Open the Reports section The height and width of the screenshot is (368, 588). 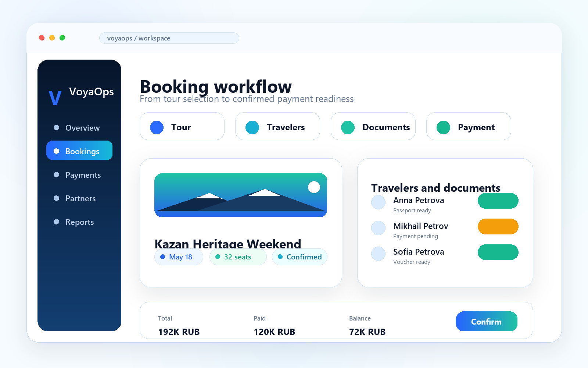click(79, 222)
